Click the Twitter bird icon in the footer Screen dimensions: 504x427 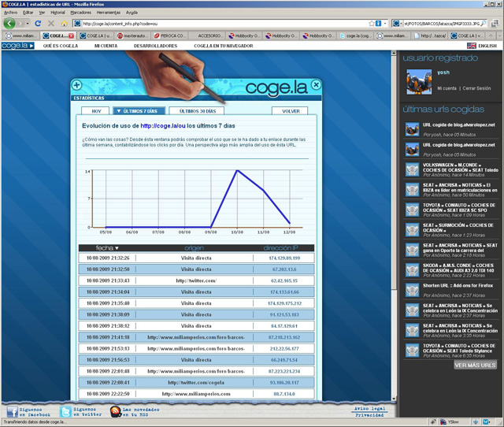[64, 411]
